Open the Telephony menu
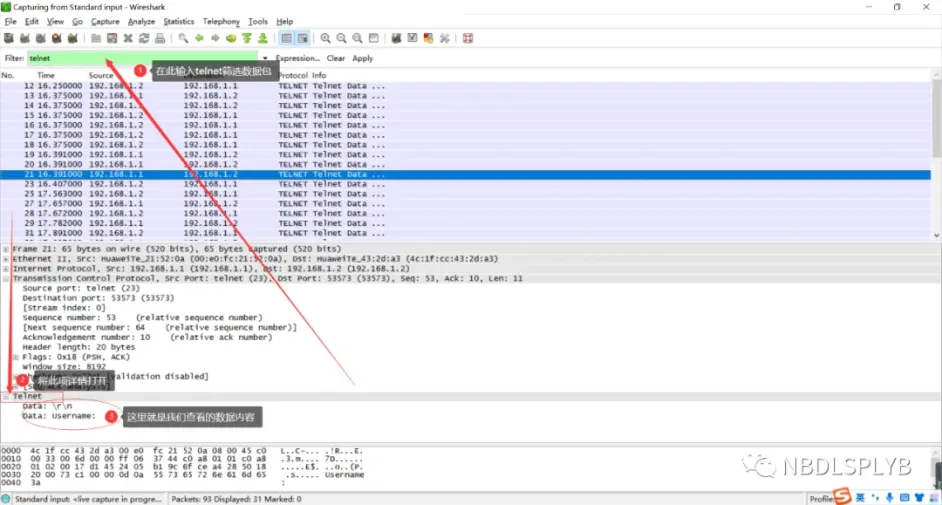 tap(221, 22)
